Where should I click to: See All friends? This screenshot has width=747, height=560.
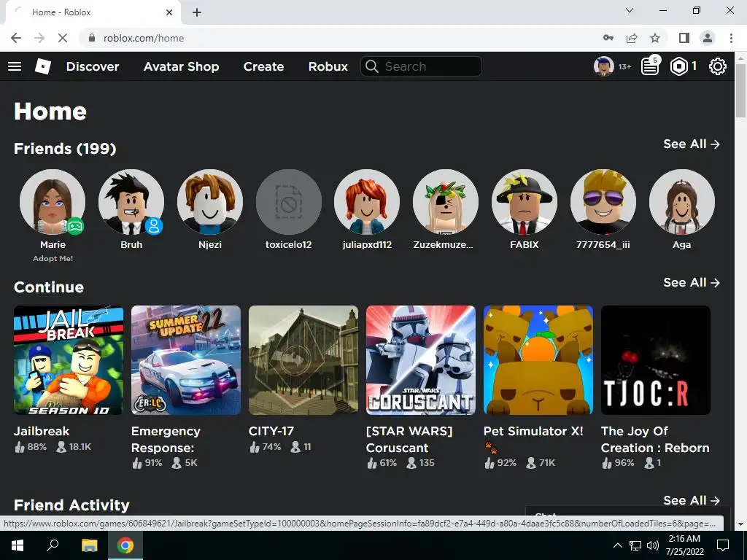click(692, 144)
